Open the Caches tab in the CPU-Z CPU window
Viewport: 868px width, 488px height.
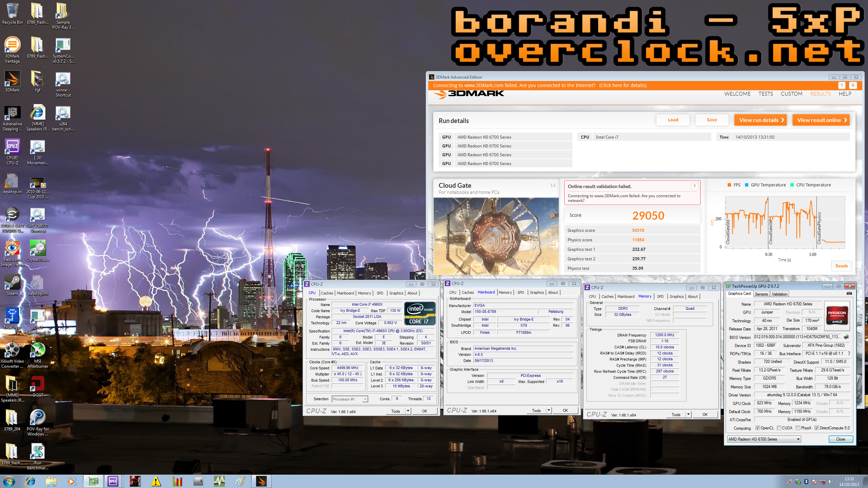tap(327, 293)
